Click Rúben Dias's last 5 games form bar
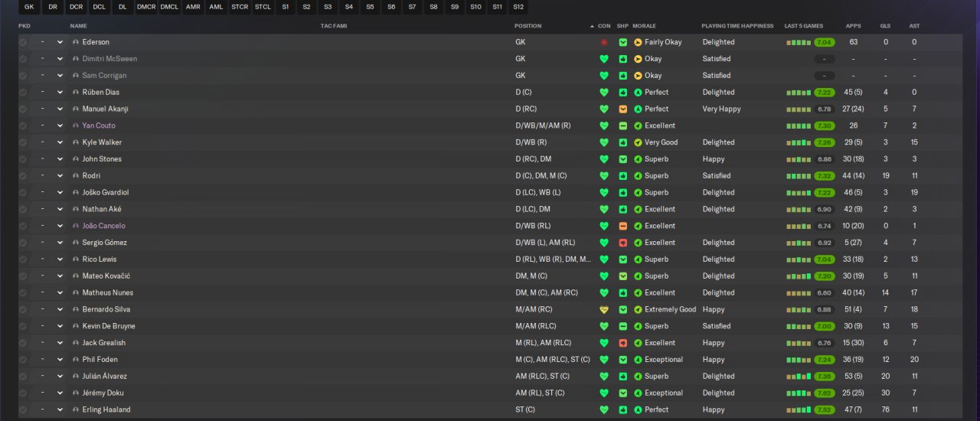 (x=799, y=93)
